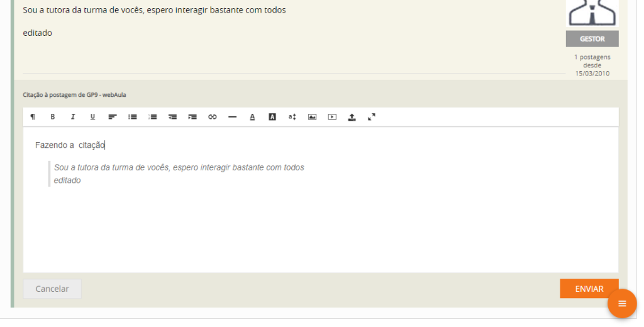
Task: Open the paragraph format menu
Action: click(x=33, y=117)
